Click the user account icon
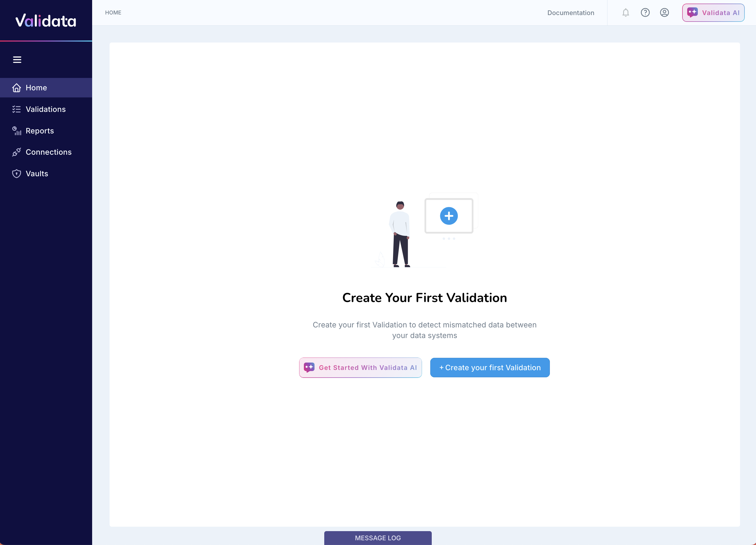The width and height of the screenshot is (756, 545). [x=664, y=12]
